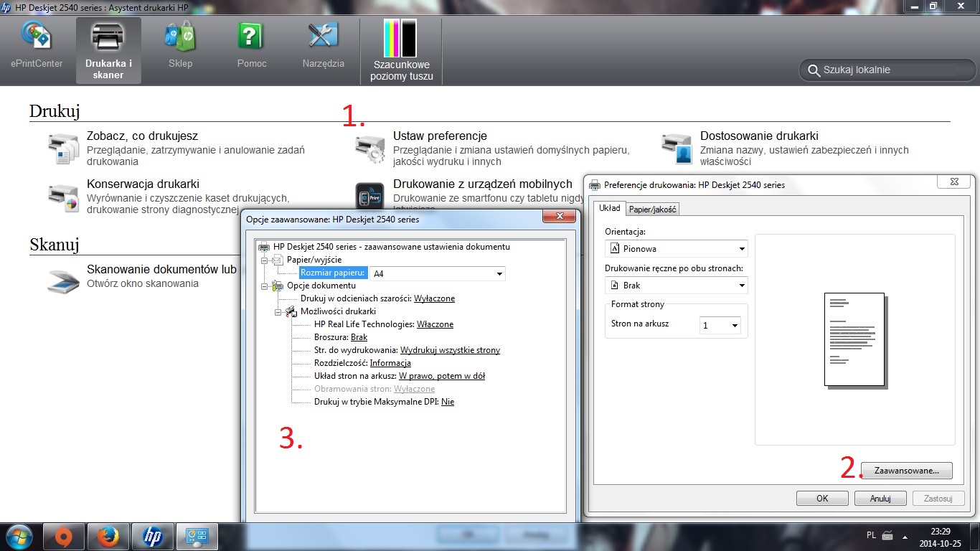Click Anuluj in Preferencje drukowania
980x551 pixels.
[880, 498]
